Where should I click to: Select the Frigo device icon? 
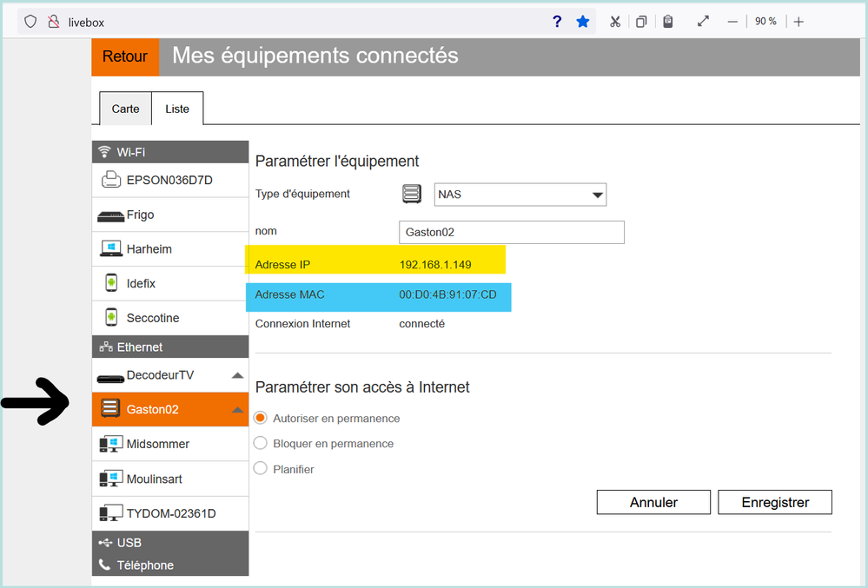110,215
